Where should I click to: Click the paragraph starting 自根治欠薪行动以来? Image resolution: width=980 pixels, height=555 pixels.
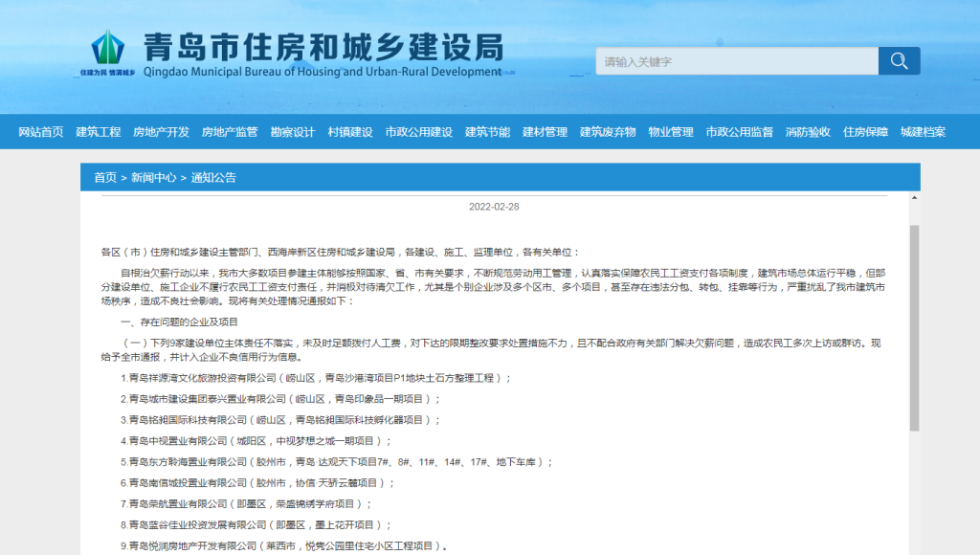pos(493,287)
